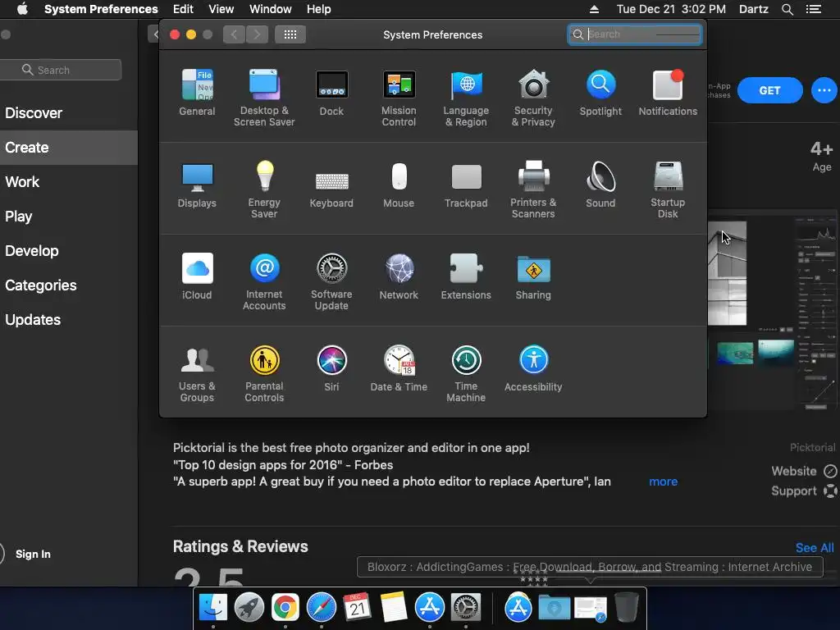Open Notification Center in menu bar
The height and width of the screenshot is (630, 840).
pyautogui.click(x=813, y=9)
